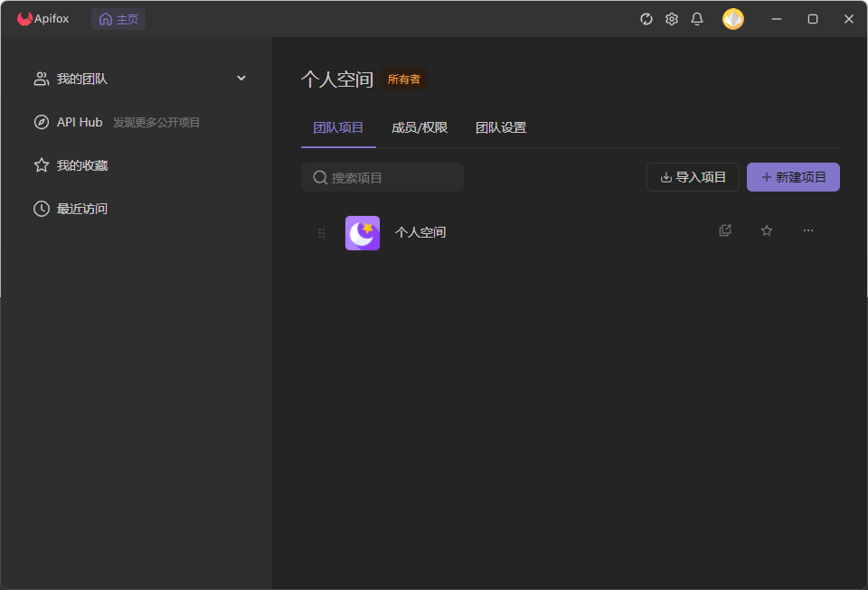Open 最近访问 in the sidebar
The image size is (868, 590).
[81, 209]
